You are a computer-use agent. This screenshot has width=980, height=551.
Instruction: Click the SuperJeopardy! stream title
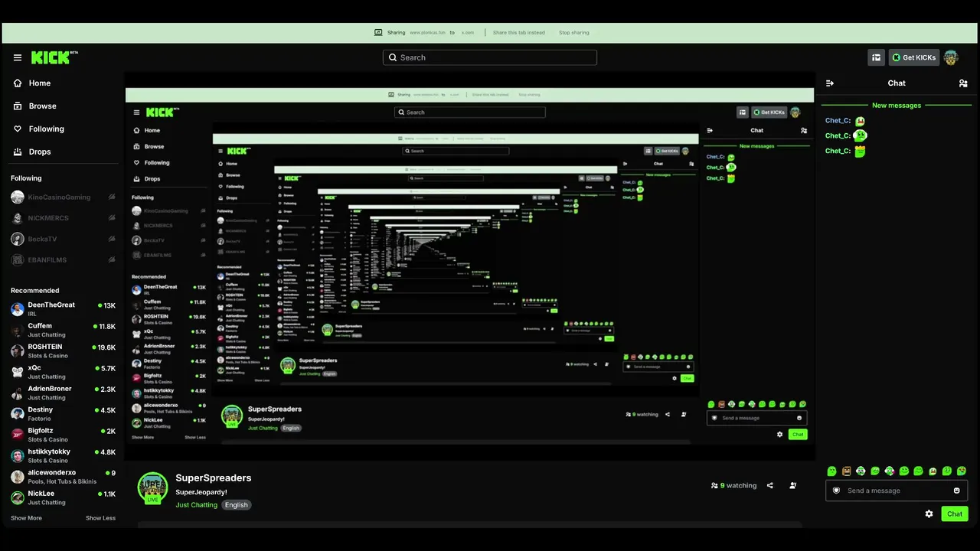[201, 492]
